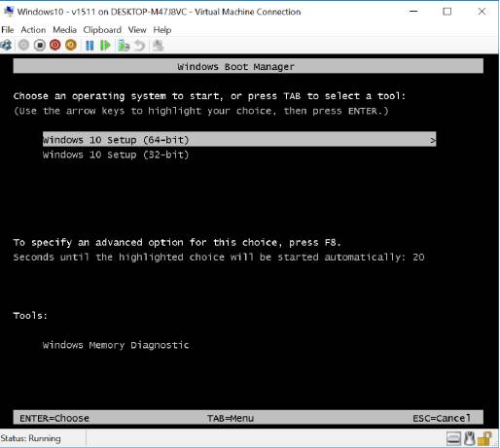Revert the VM using undo arrow icon
500x448 pixels.
tap(140, 46)
